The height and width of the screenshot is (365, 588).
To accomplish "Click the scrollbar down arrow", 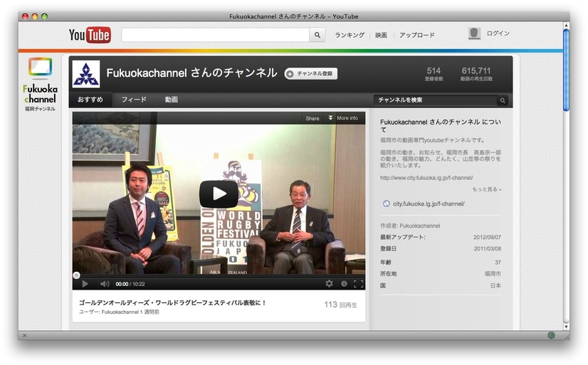I will [566, 327].
